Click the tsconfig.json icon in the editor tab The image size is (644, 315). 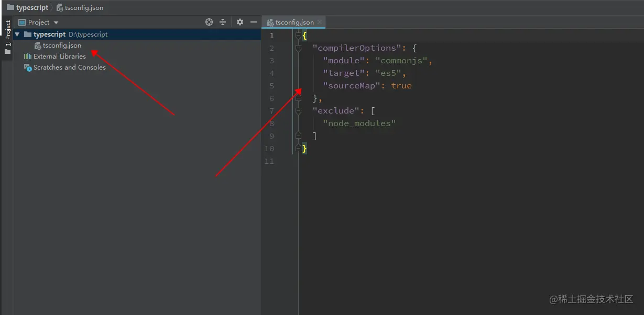coord(269,22)
